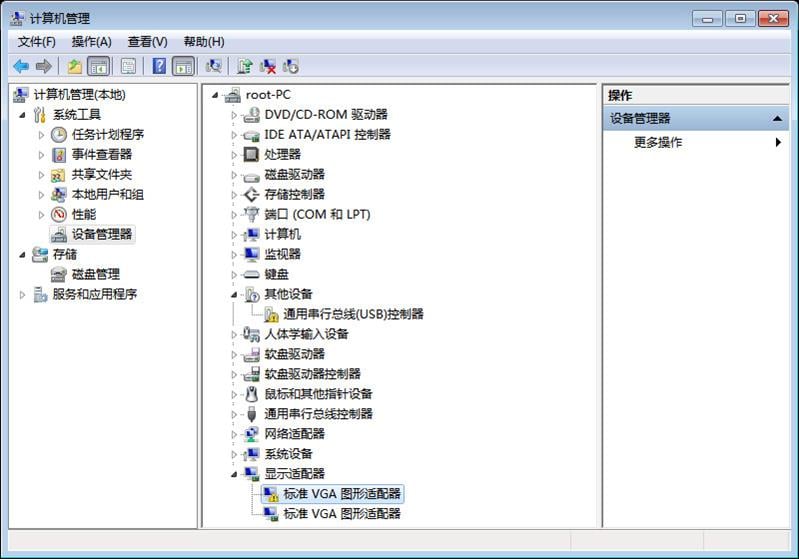Click the 鼠标和其他指针设备 mouse icon
799x559 pixels.
pyautogui.click(x=251, y=394)
